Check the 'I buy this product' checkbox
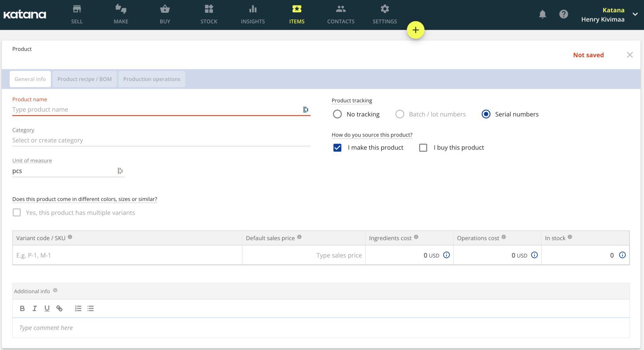 click(x=423, y=147)
